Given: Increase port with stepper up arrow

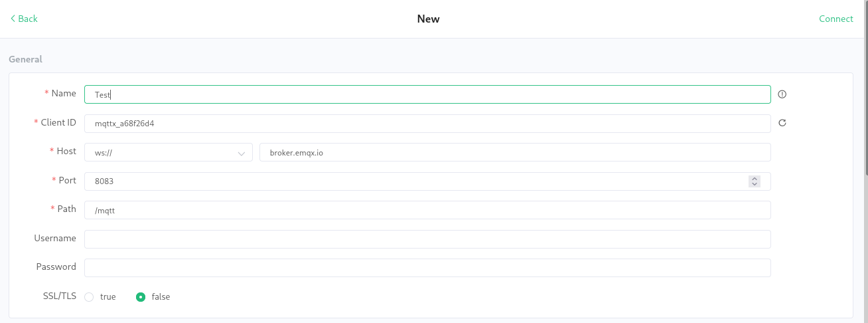Looking at the screenshot, I should click(754, 179).
